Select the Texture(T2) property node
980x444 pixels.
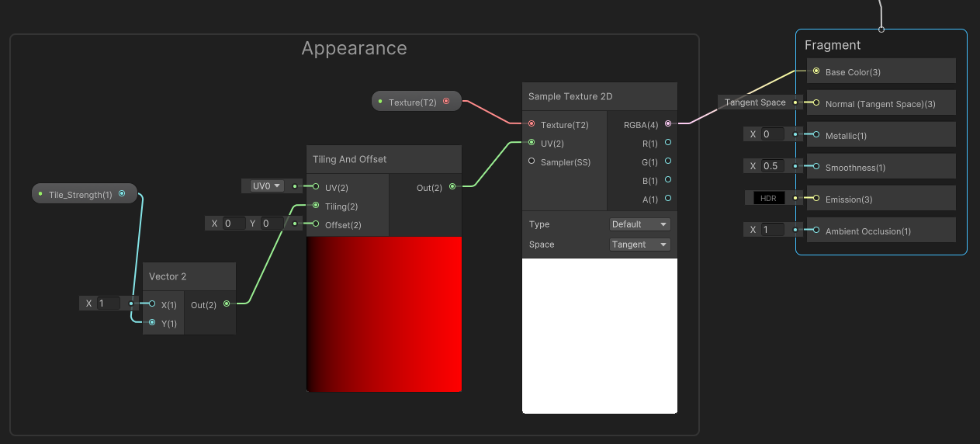417,102
